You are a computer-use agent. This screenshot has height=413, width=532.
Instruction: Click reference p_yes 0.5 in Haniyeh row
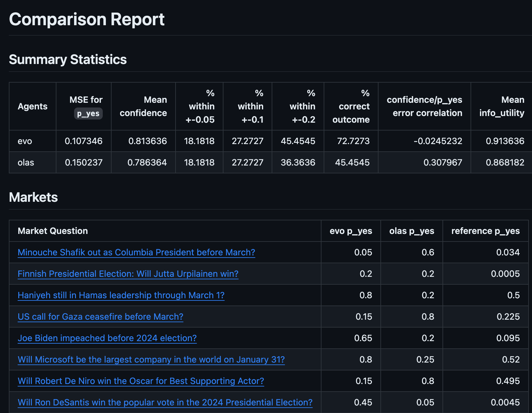pyautogui.click(x=513, y=295)
